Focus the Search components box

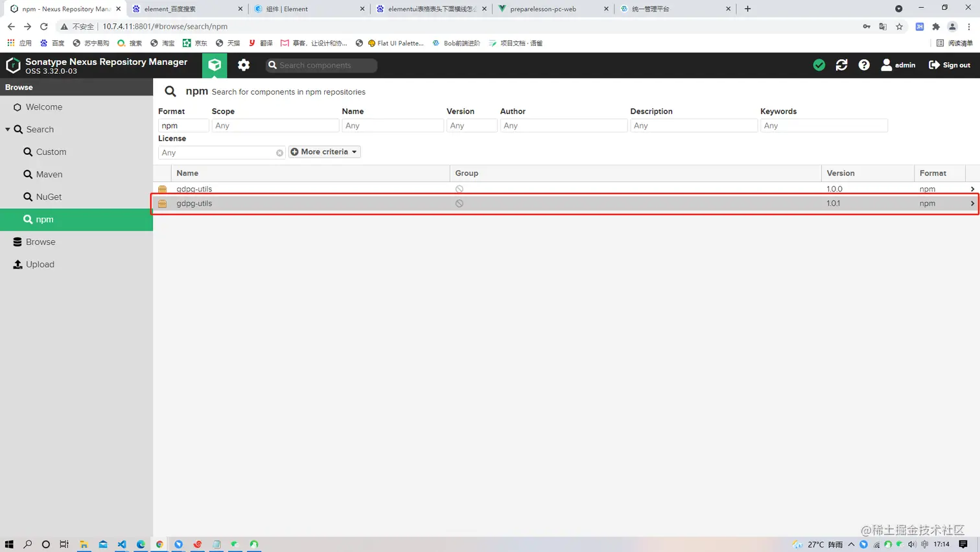pos(321,65)
